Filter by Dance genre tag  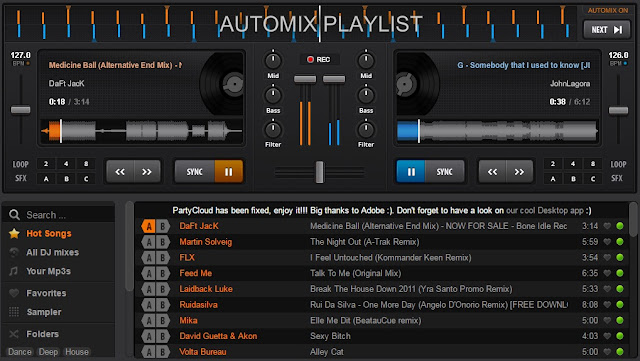coord(20,352)
